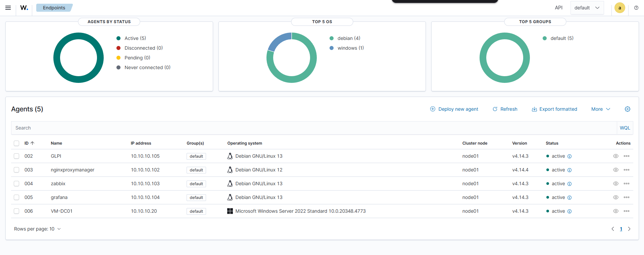This screenshot has width=644, height=255.
Task: Check the box for agent 003
Action: coord(16,170)
